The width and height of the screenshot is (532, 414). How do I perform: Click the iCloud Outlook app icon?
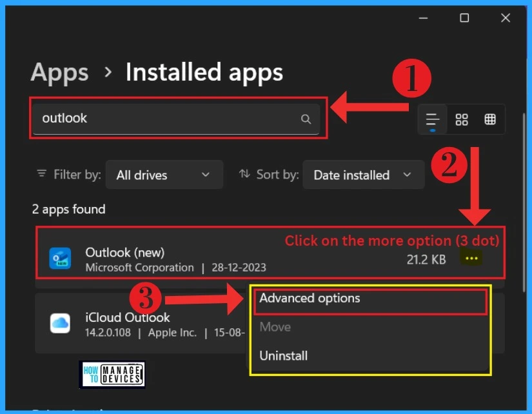pyautogui.click(x=60, y=323)
